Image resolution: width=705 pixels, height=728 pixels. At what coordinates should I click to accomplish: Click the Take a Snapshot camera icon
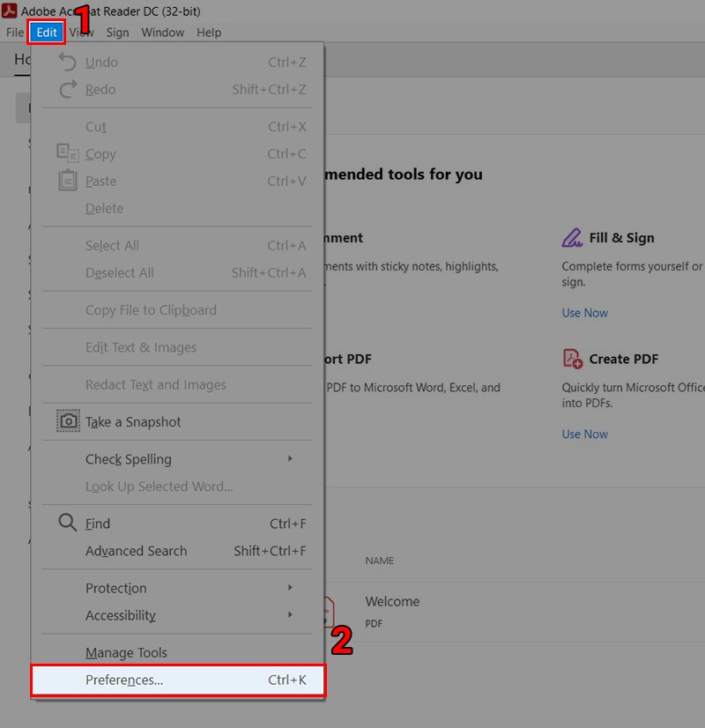pos(68,420)
